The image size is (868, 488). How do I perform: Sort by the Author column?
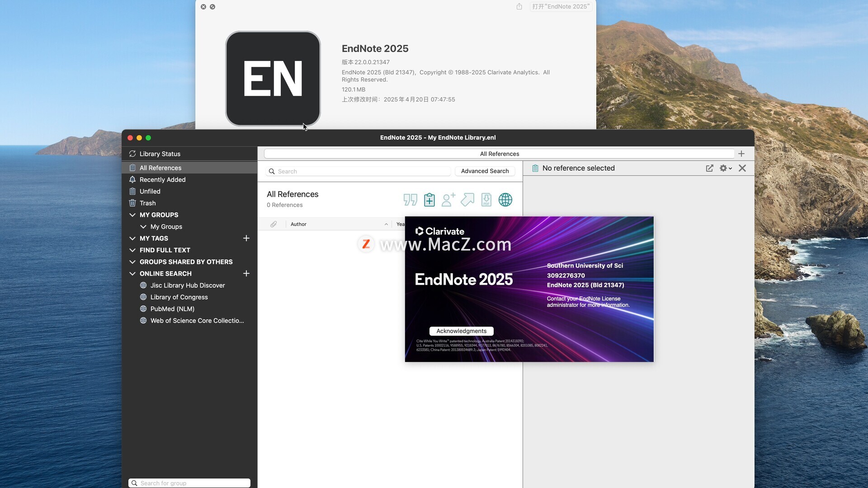(339, 224)
